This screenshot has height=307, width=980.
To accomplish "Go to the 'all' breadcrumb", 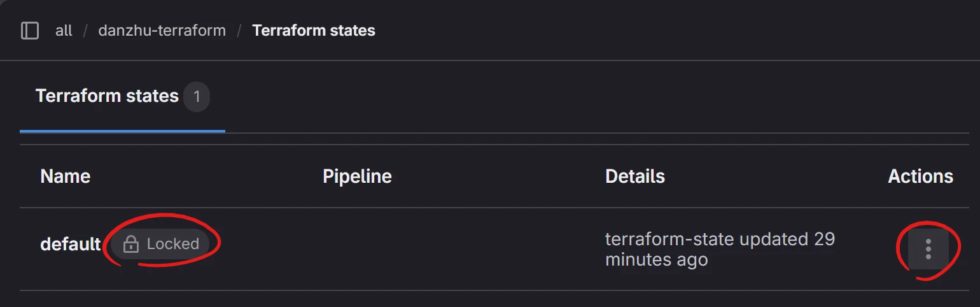I will [x=64, y=31].
